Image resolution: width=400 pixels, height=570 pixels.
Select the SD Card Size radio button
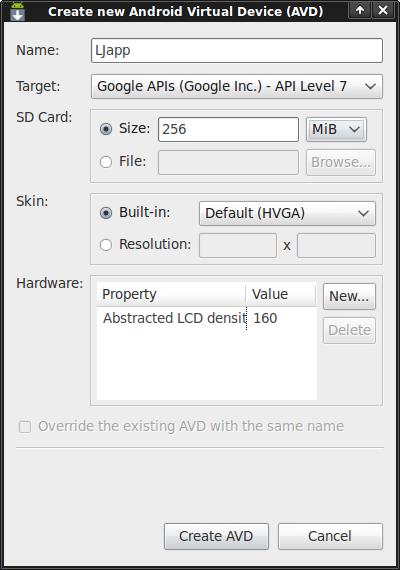106,129
